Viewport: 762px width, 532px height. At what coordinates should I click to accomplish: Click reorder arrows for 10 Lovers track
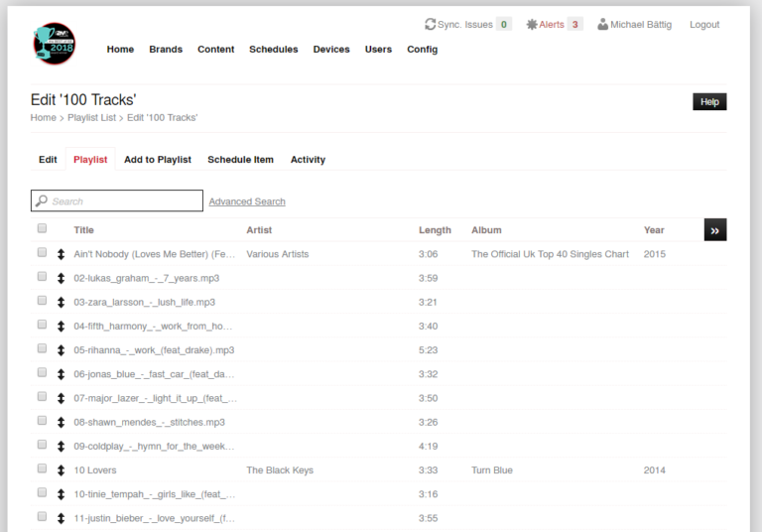(61, 470)
